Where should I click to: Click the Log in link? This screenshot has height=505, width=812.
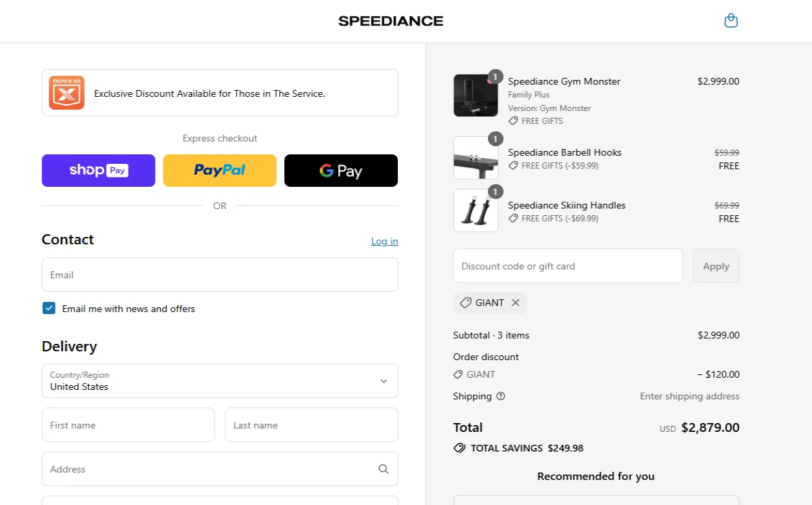384,241
